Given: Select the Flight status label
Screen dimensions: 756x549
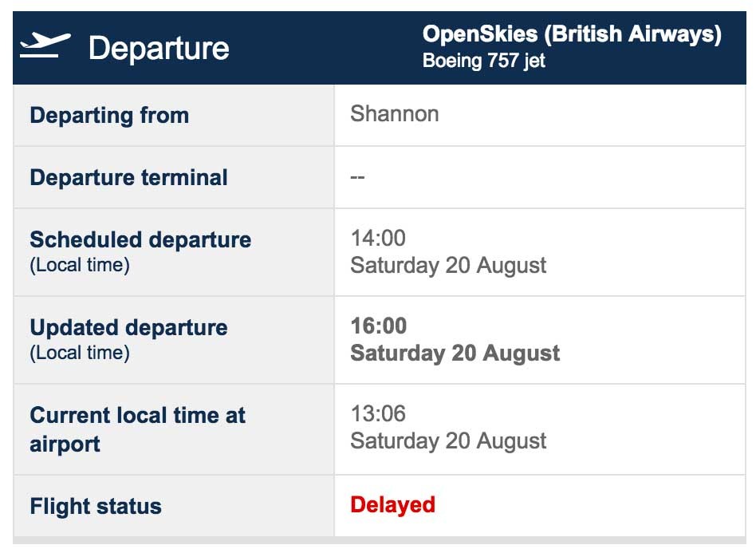Looking at the screenshot, I should [x=96, y=507].
